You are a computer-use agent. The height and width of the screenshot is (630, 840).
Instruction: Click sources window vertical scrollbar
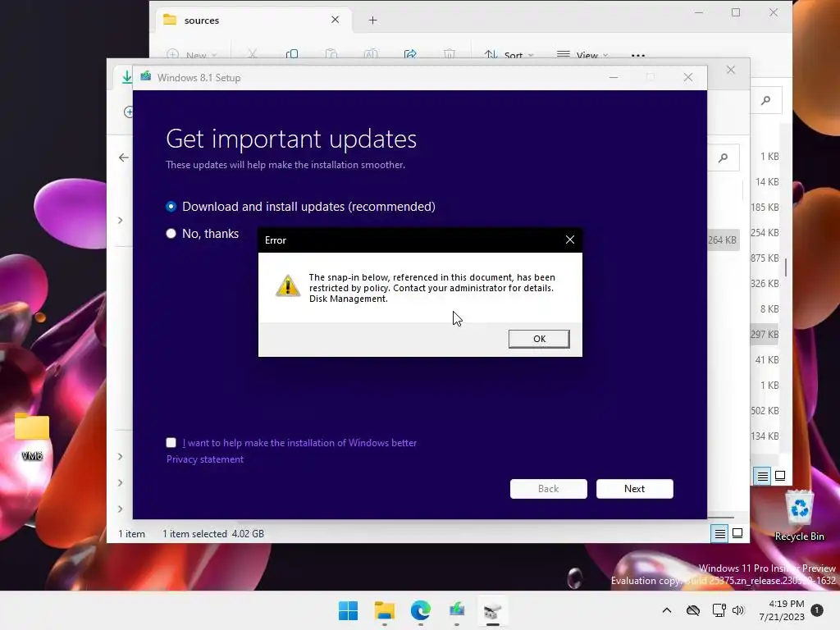(785, 268)
